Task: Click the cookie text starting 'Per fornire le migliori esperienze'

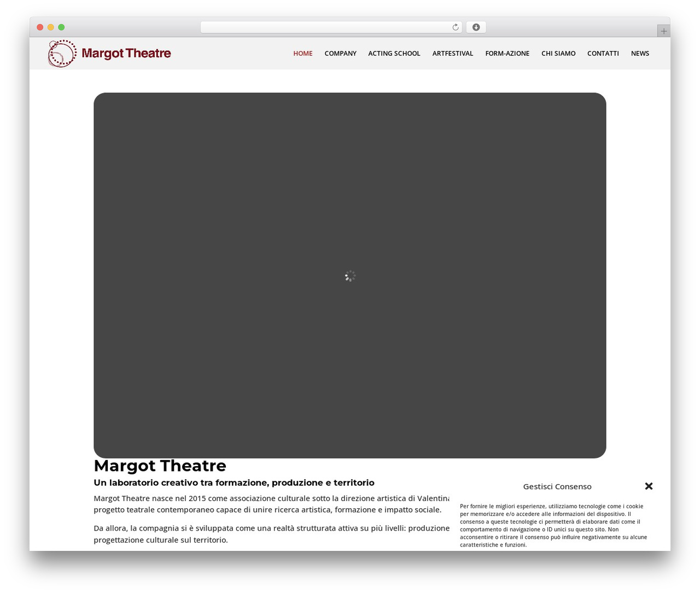Action: tap(553, 525)
